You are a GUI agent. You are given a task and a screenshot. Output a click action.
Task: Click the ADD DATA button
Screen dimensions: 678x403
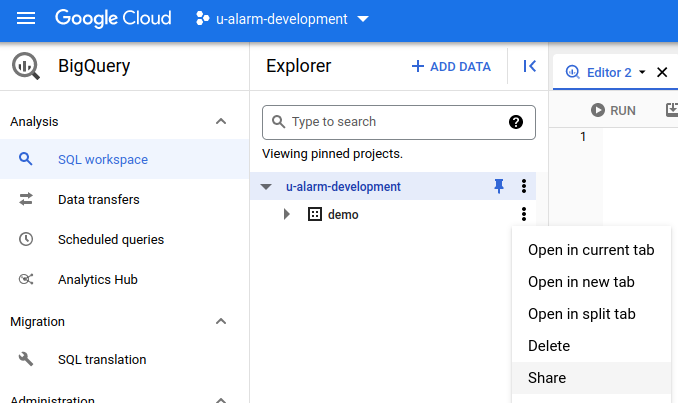(x=451, y=67)
